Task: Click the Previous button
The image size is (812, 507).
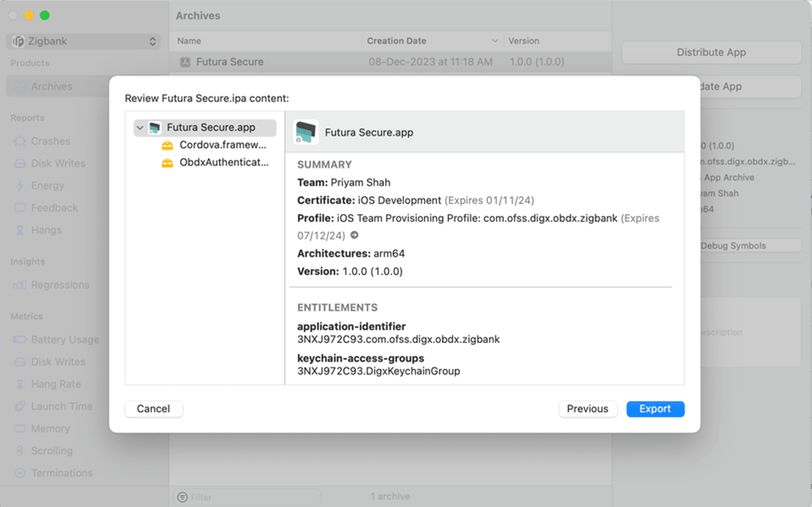Action: 587,409
